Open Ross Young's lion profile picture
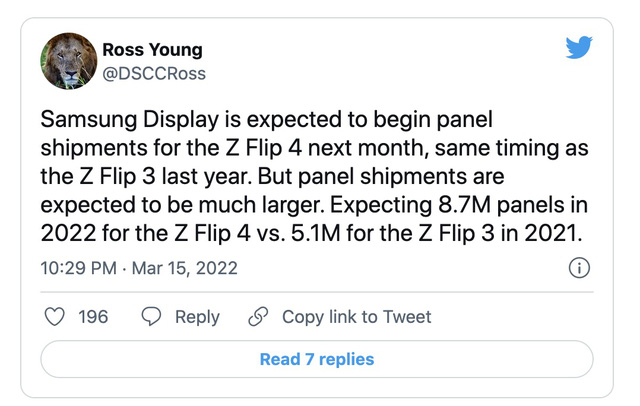 (69, 61)
